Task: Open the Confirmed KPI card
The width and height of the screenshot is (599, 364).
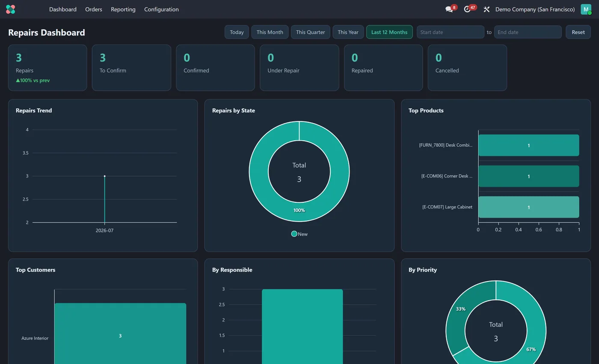Action: (x=215, y=68)
